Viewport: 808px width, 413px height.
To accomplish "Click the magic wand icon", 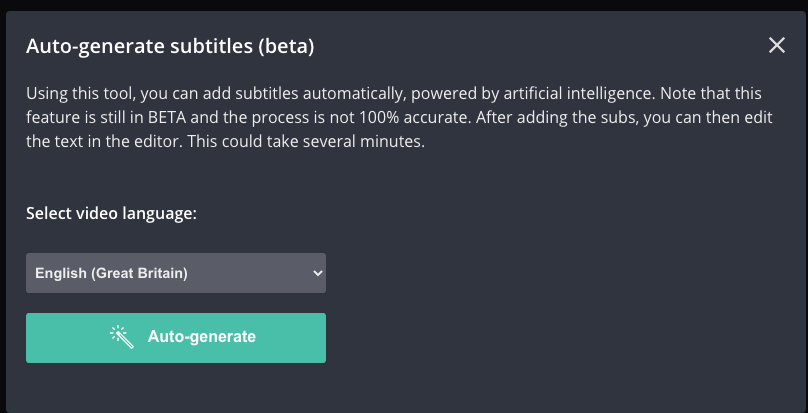I will [x=122, y=337].
